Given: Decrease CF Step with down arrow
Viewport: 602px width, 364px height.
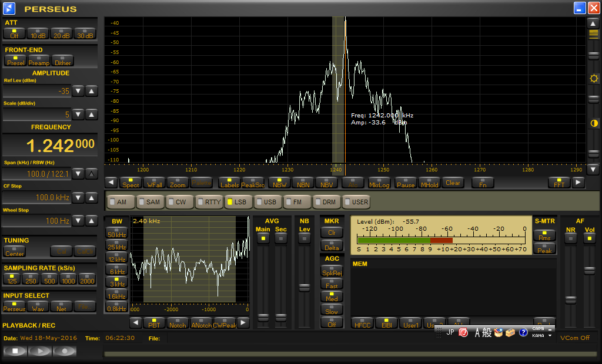Looking at the screenshot, I should [78, 197].
